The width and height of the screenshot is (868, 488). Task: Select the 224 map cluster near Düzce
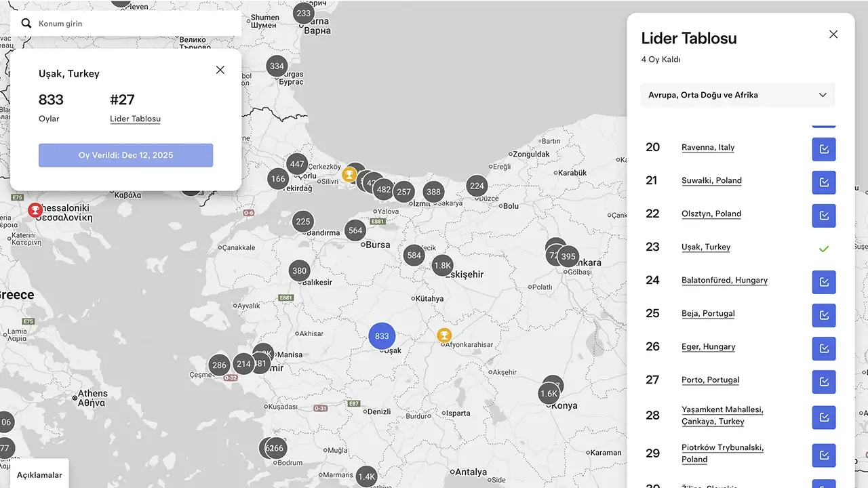pos(477,186)
